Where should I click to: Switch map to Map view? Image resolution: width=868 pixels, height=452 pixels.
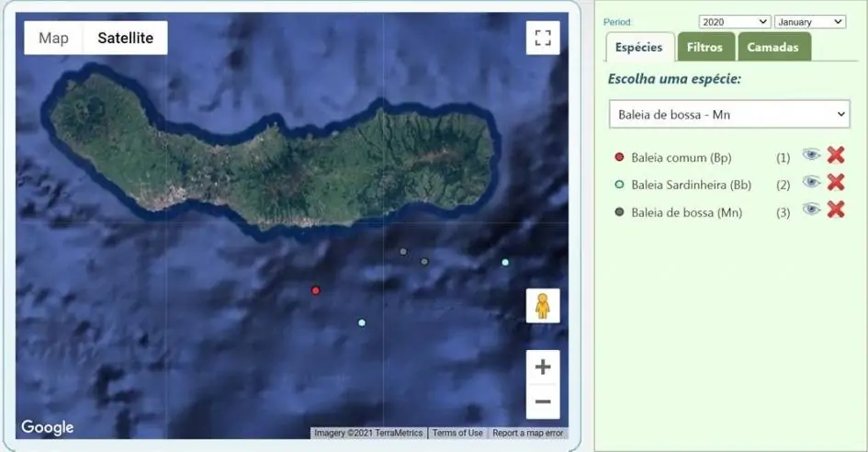point(53,39)
